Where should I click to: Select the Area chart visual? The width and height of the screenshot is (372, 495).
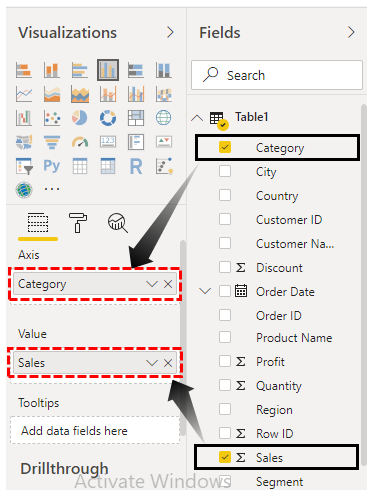52,94
